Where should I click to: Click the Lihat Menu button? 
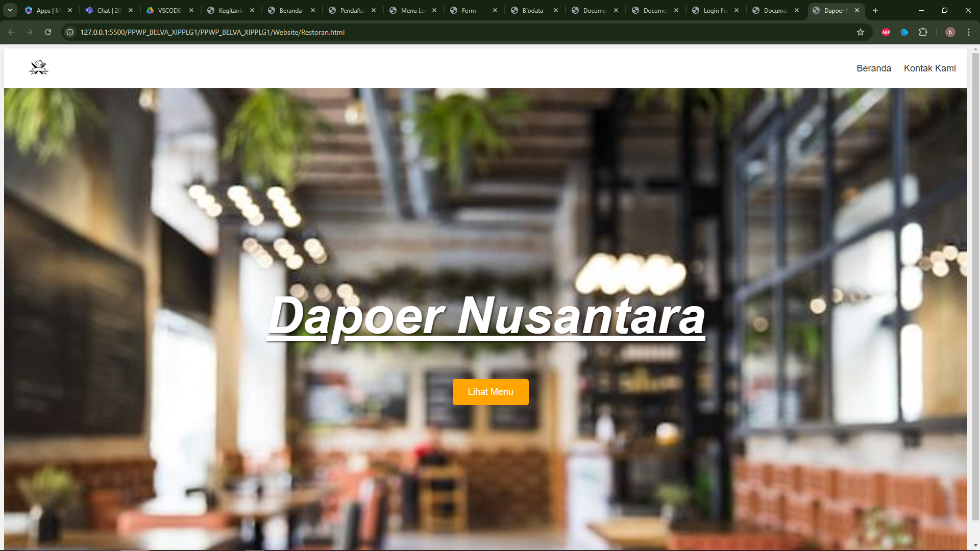(490, 392)
